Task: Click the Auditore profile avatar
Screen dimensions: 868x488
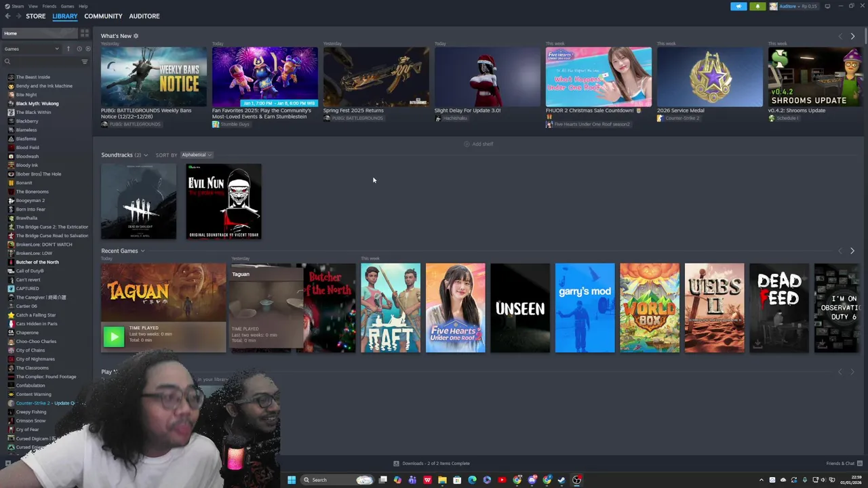Action: tap(773, 6)
